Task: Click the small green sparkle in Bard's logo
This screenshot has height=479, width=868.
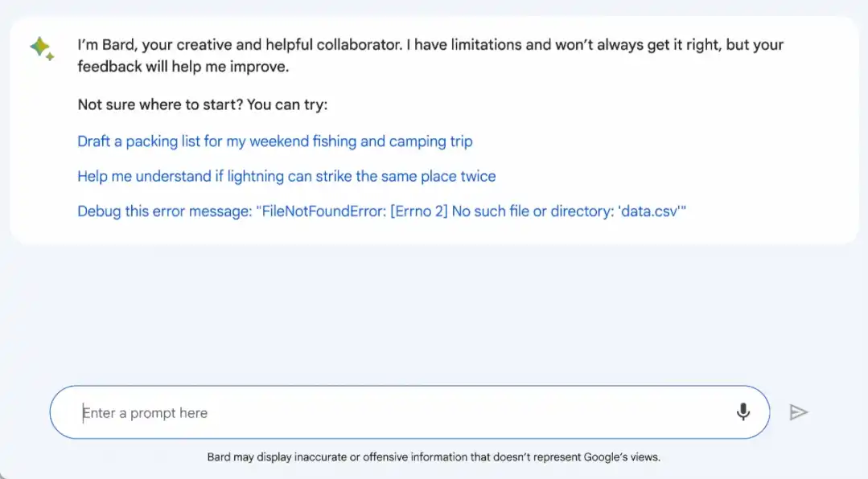Action: coord(50,57)
